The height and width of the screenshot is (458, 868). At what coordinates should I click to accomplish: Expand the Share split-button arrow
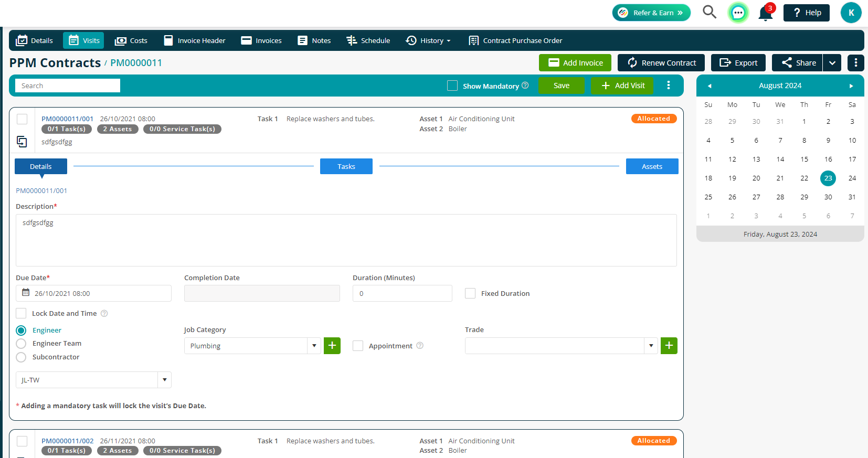click(x=832, y=63)
